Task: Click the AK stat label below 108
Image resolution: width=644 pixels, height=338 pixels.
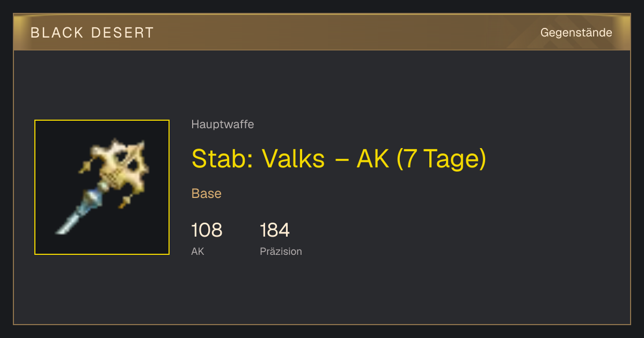Action: point(197,251)
